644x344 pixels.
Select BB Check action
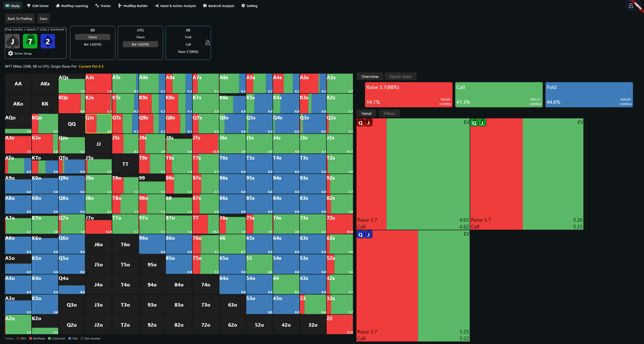pyautogui.click(x=93, y=37)
